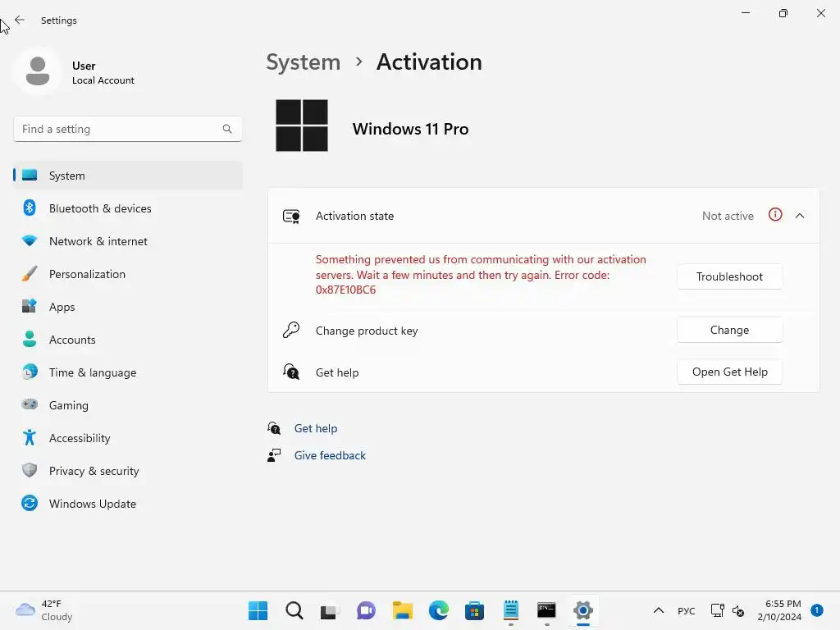Screen dimensions: 840x630
Task: Open Privacy & security settings
Action: [x=128, y=471]
